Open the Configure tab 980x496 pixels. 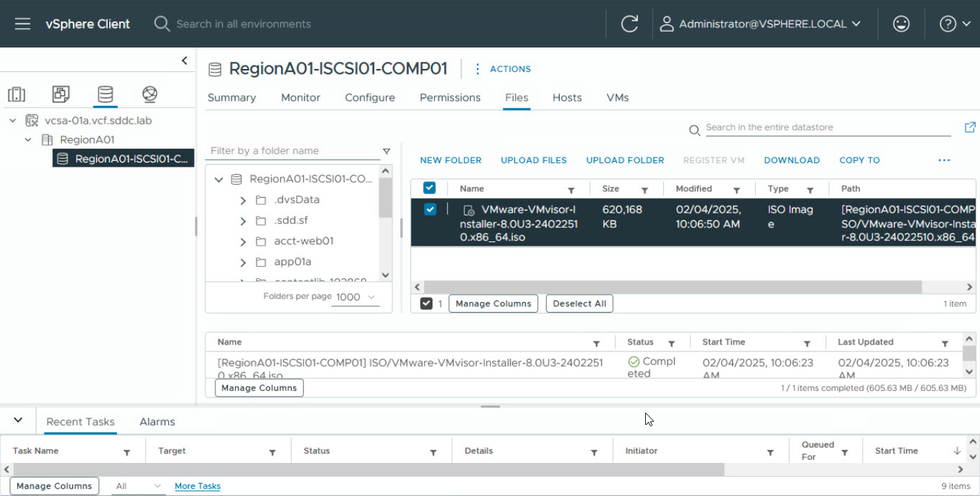370,98
